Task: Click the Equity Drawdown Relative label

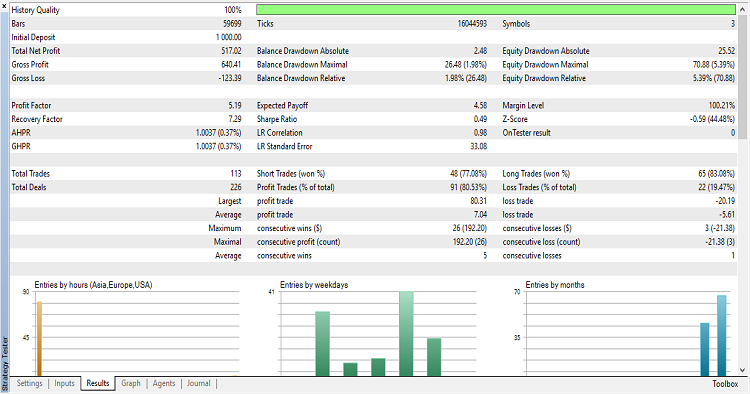Action: [544, 78]
